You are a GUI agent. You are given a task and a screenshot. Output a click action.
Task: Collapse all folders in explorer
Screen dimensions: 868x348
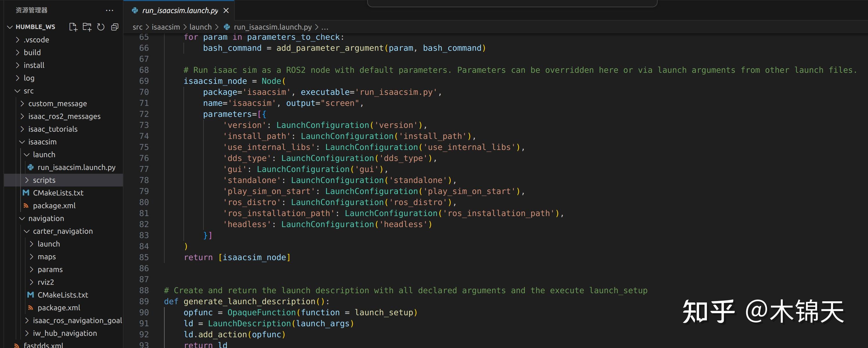(115, 27)
